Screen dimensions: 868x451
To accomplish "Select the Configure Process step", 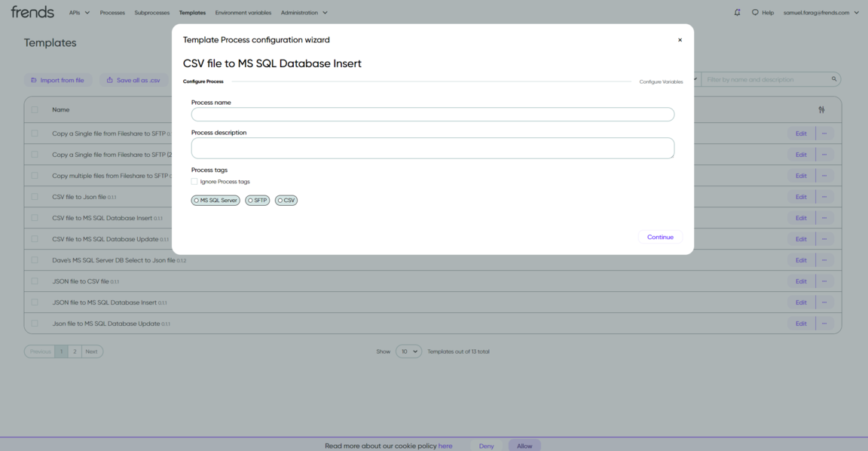I will [203, 81].
